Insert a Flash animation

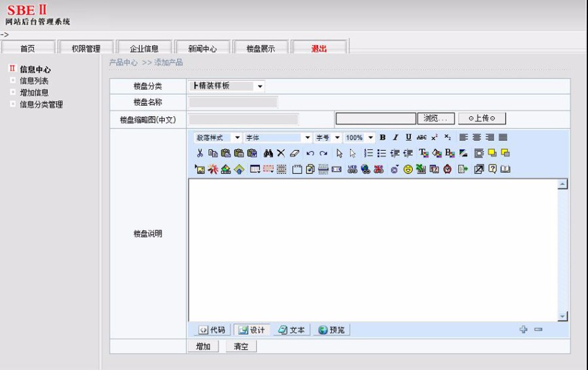tap(212, 169)
